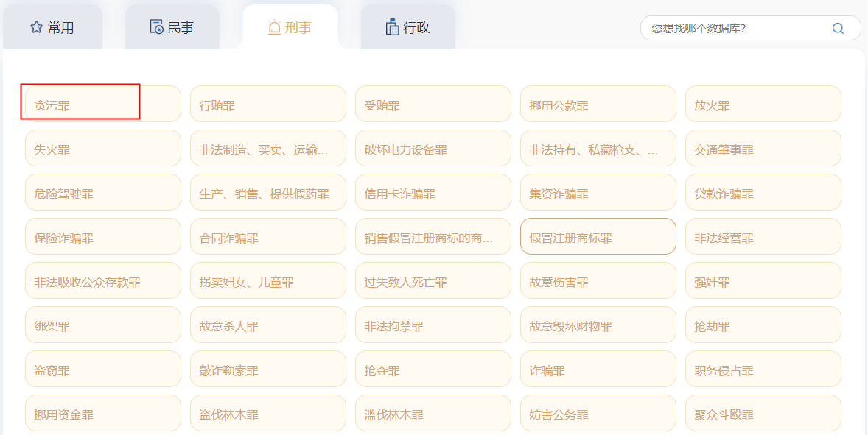This screenshot has height=435, width=868.
Task: Select the 交通肇事罪 button
Action: (x=763, y=148)
